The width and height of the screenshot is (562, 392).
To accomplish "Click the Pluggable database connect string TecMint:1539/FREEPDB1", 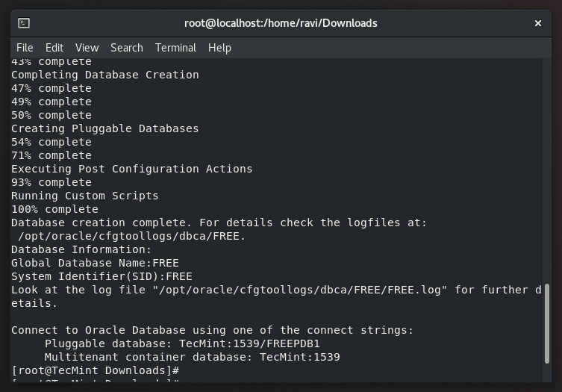I will tap(249, 343).
